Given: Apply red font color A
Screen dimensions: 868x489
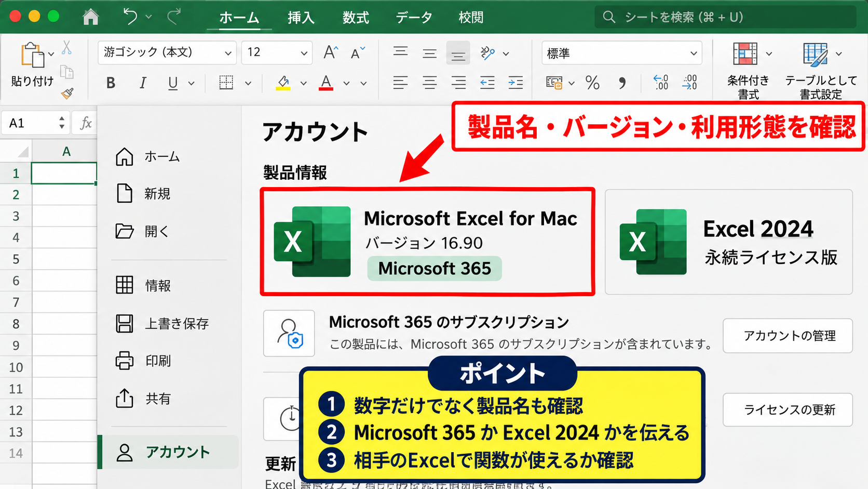Looking at the screenshot, I should [325, 83].
